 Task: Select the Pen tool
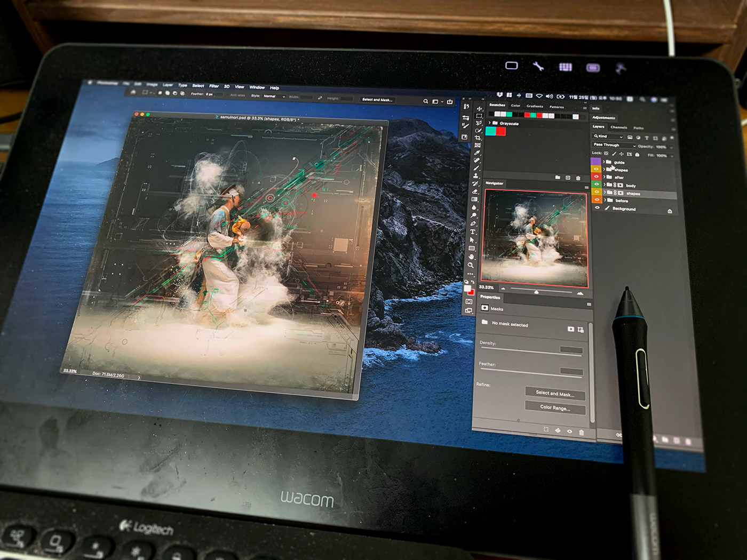[x=473, y=224]
